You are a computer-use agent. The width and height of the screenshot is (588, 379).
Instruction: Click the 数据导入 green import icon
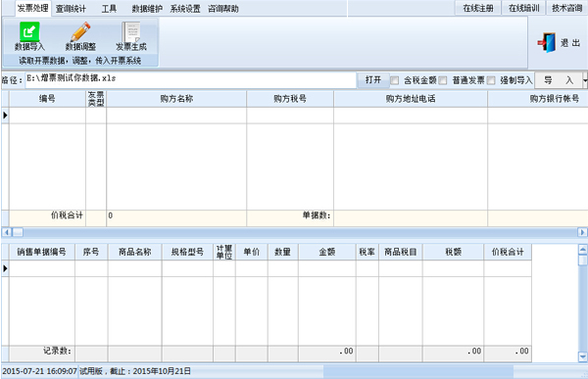(29, 31)
